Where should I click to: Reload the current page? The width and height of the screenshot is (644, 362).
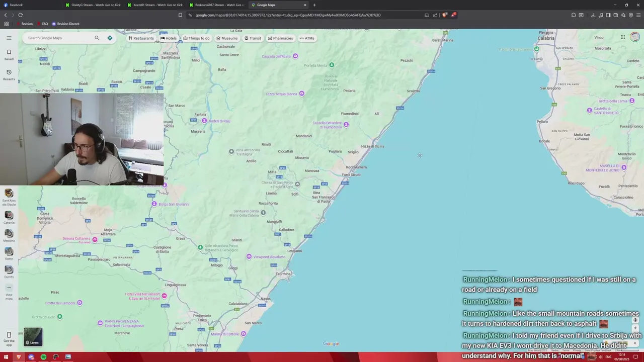coord(20,15)
